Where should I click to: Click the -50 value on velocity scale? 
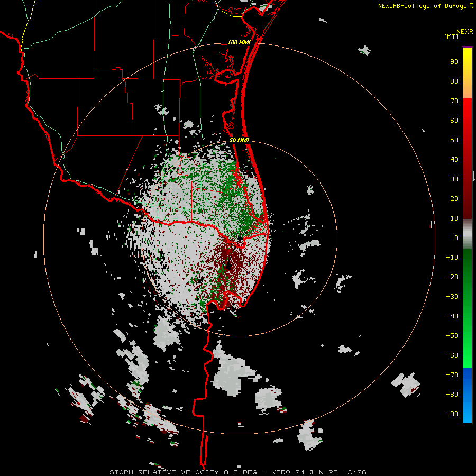(452, 335)
